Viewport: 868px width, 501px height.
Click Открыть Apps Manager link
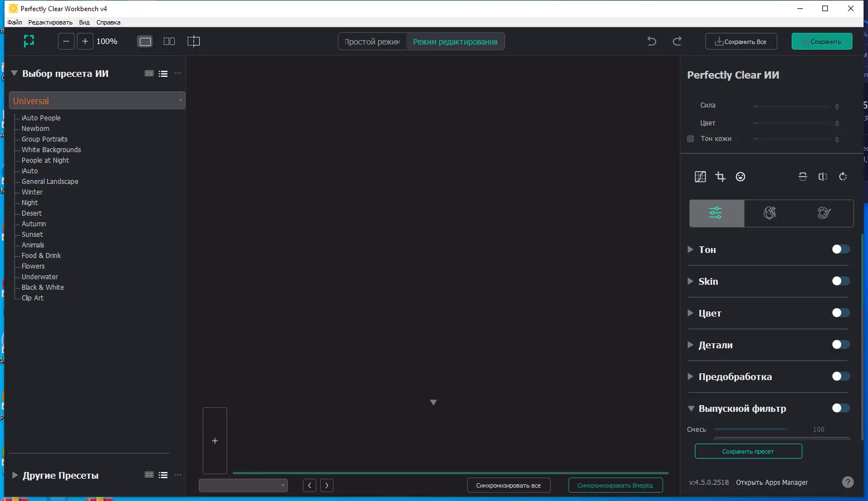(x=772, y=482)
